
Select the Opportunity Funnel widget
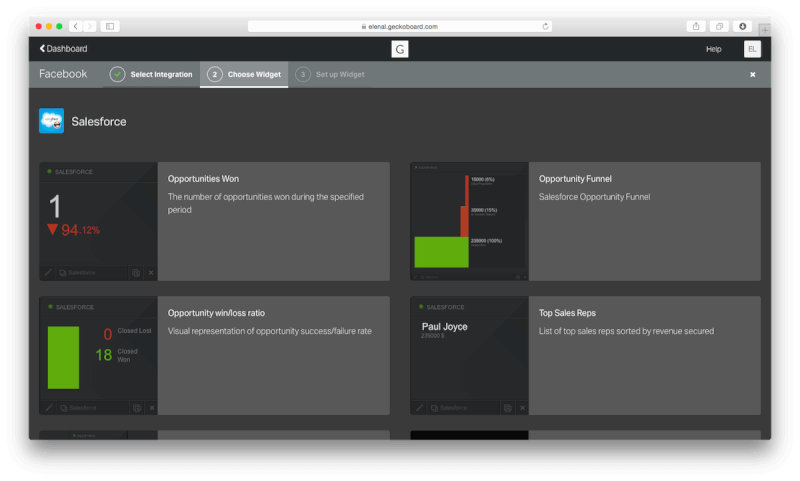(x=585, y=221)
